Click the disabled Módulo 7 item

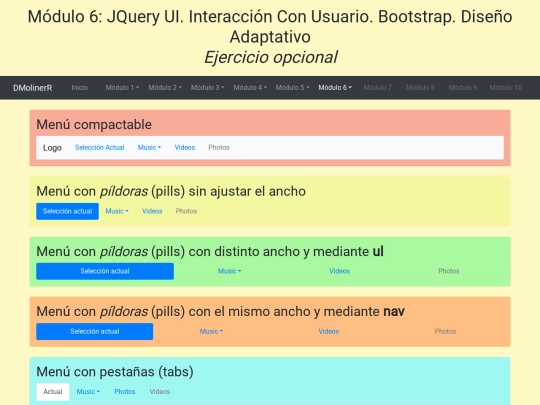(x=377, y=87)
